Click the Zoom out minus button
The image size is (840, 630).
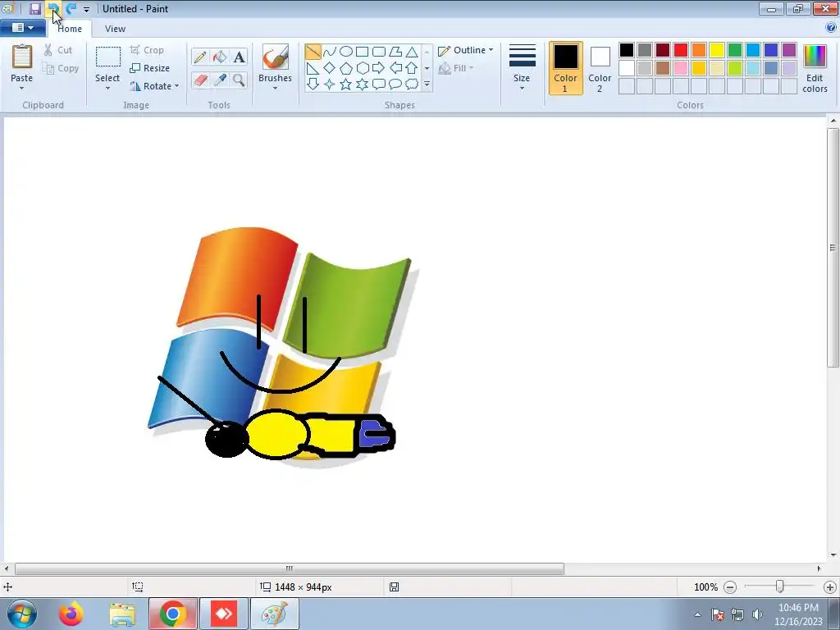(729, 587)
